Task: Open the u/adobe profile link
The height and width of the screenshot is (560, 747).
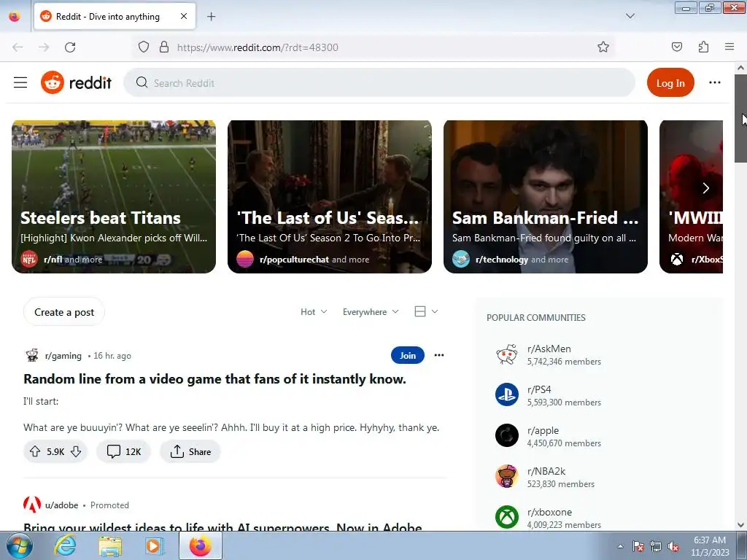Action: (61, 505)
